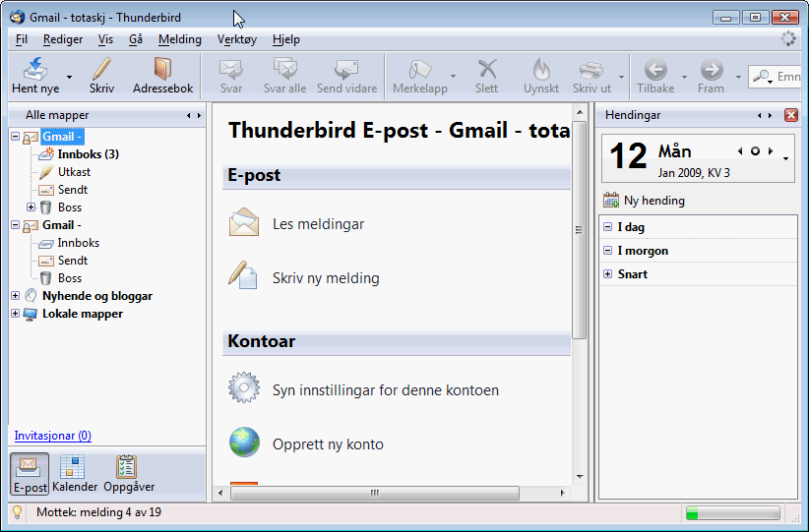Screen dimensions: 809x532
Task: Open the Melding menu
Action: point(179,39)
